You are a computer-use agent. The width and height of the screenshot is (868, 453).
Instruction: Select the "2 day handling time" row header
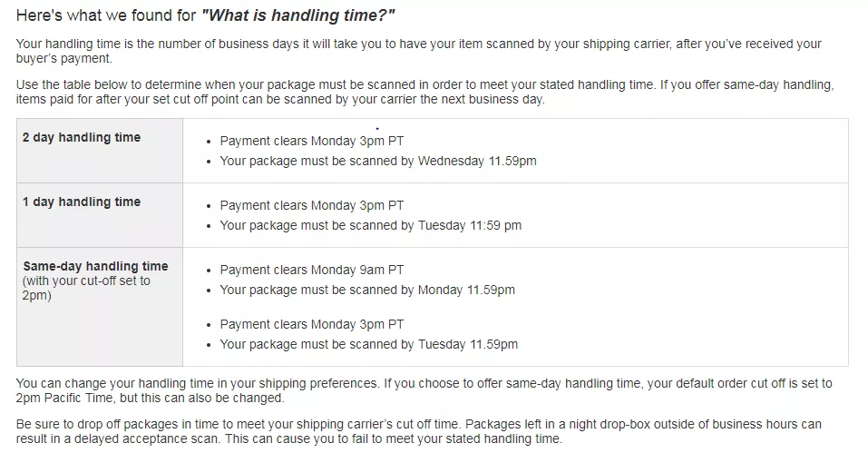[82, 137]
